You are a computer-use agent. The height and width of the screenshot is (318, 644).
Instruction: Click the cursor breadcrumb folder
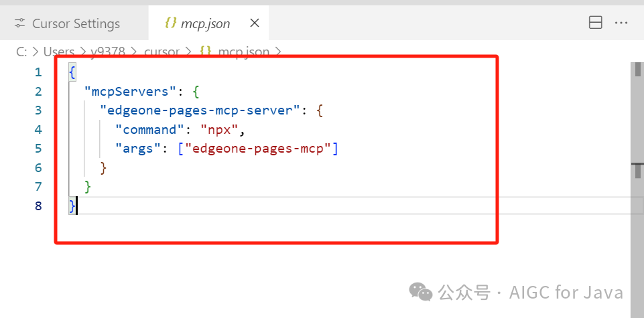[x=162, y=52]
